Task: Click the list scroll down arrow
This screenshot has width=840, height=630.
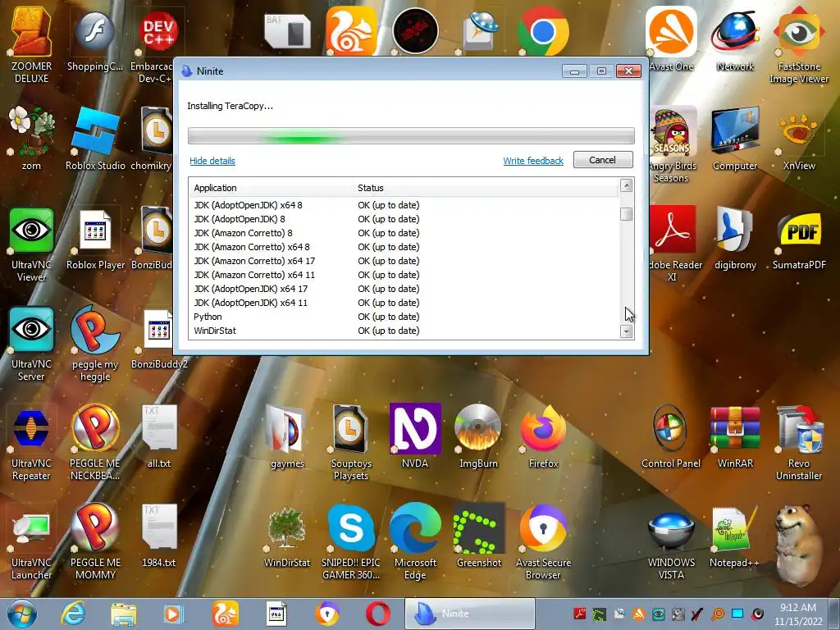Action: click(x=626, y=331)
